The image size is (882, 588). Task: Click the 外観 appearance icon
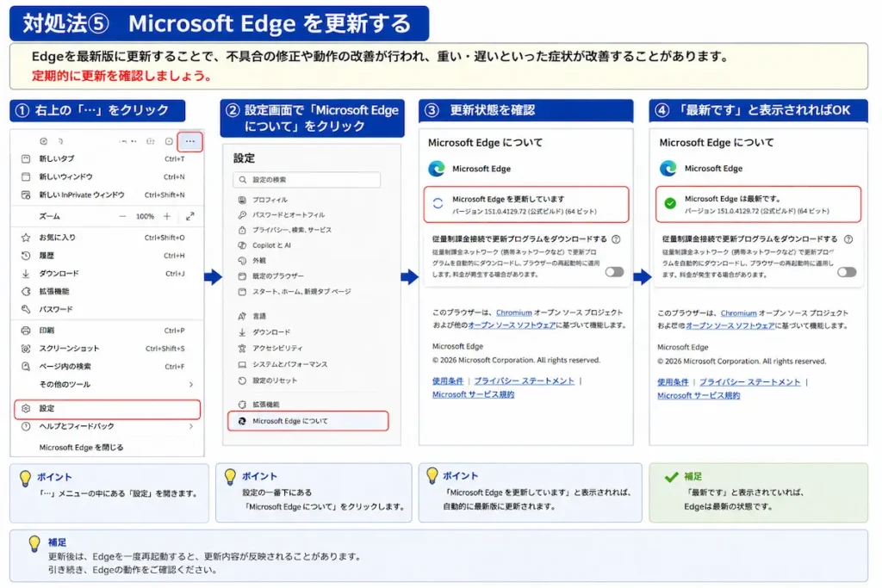click(x=242, y=260)
